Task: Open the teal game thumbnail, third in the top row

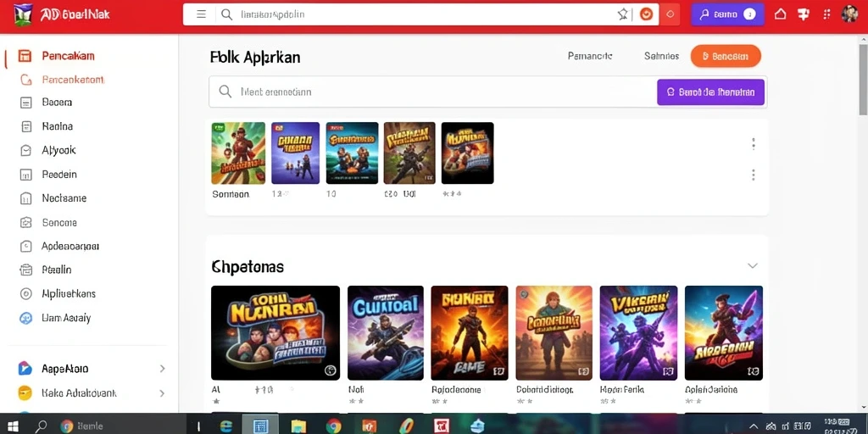Action: (352, 153)
